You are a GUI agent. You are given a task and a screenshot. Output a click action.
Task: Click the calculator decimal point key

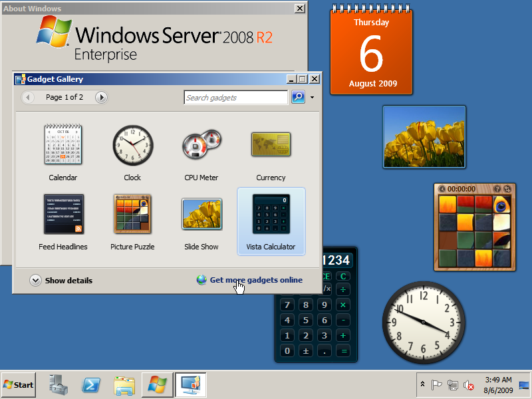click(x=325, y=351)
